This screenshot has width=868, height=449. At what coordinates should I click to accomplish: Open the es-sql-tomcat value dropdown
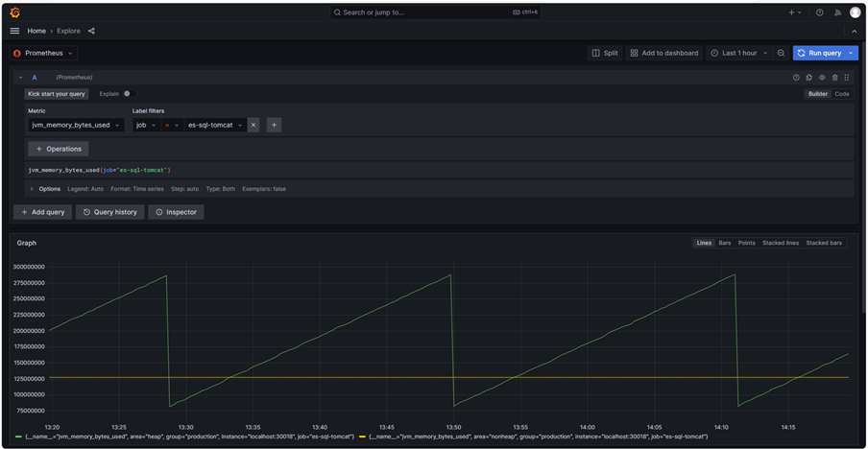(x=216, y=125)
